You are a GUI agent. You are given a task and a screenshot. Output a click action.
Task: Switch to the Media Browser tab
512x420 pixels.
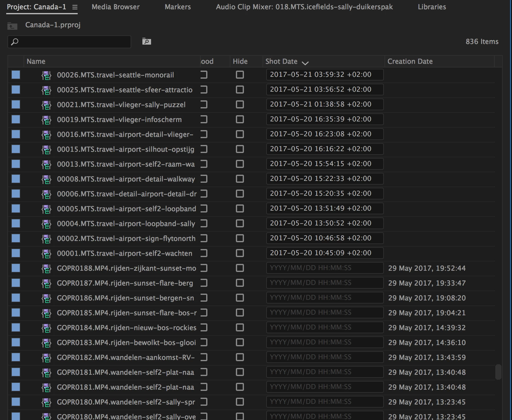point(115,7)
